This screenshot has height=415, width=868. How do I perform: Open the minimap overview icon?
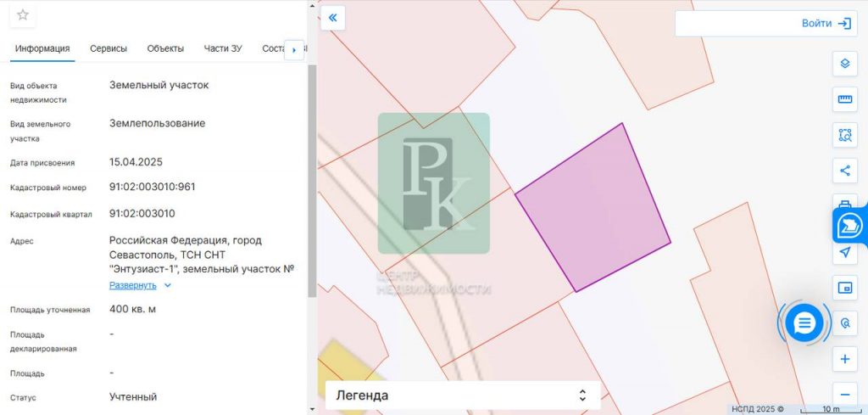coord(845,288)
